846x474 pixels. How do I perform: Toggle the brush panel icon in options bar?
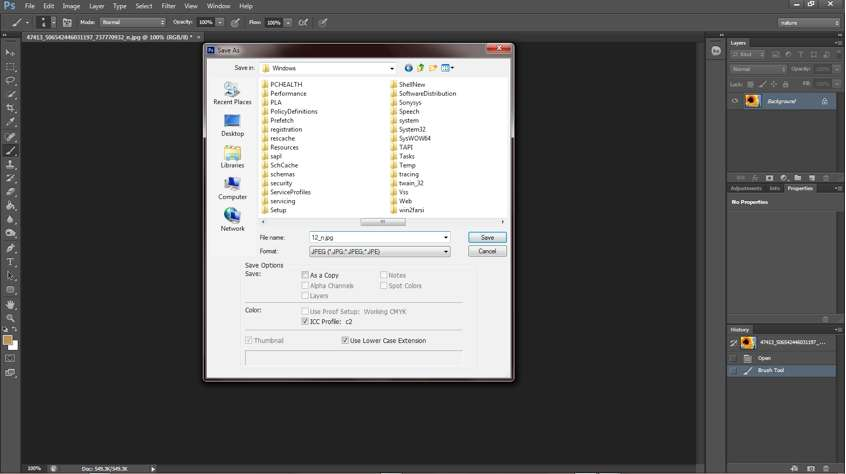67,23
